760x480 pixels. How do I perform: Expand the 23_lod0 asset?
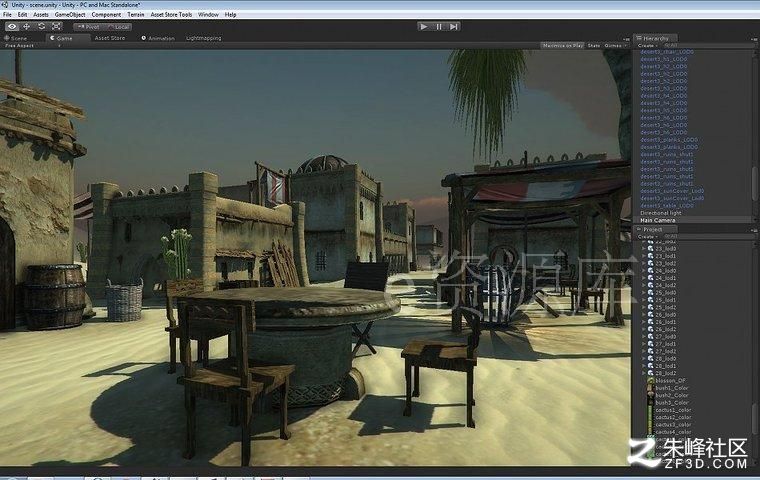tap(644, 249)
